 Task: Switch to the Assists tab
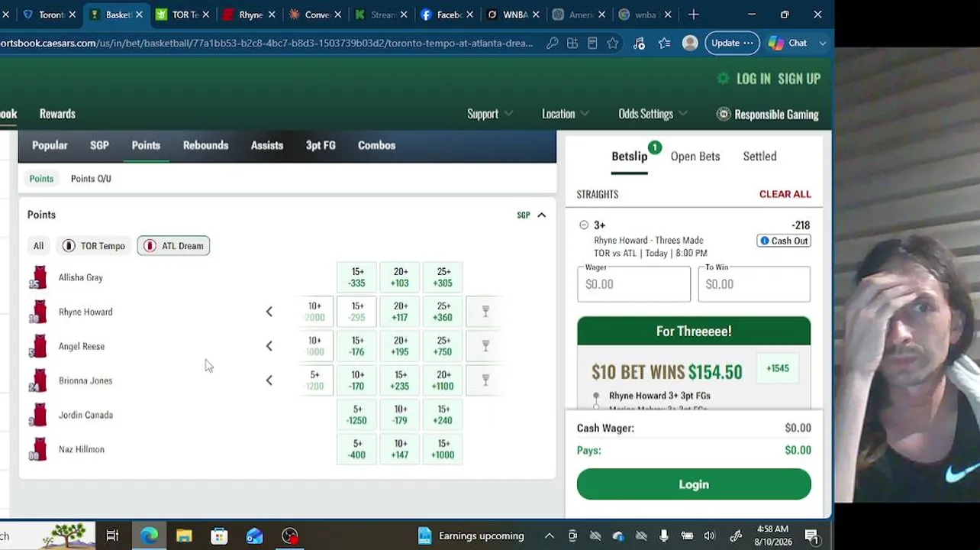(267, 145)
